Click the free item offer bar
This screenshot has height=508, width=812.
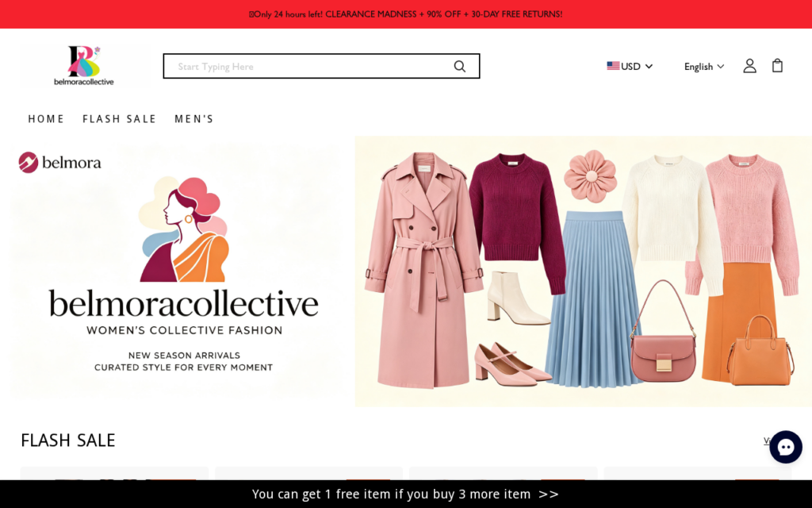pyautogui.click(x=406, y=494)
